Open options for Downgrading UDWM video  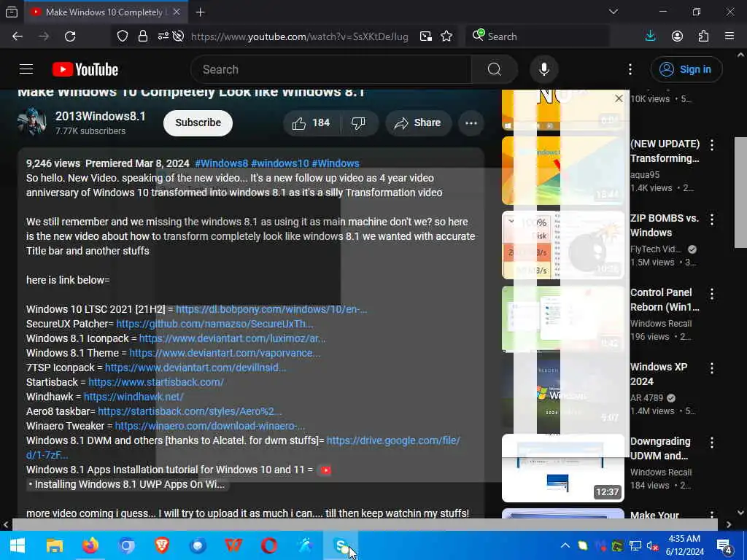712,443
